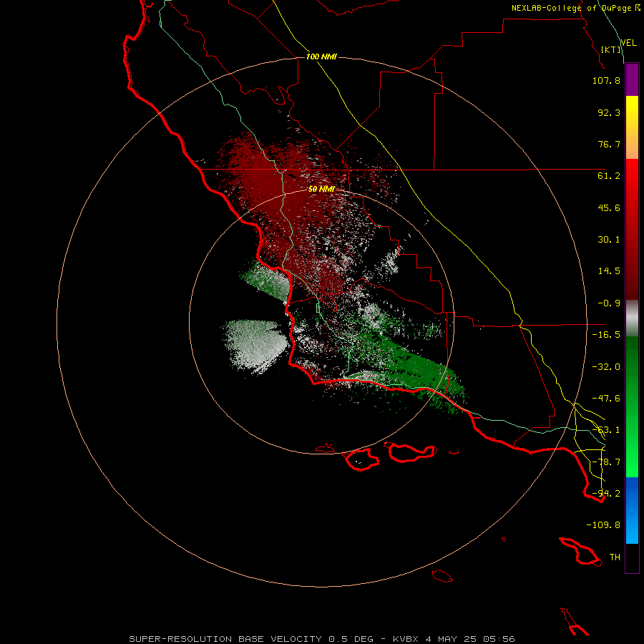Click the green segment of the color bar
Image resolution: width=644 pixels, height=644 pixels.
pos(632,406)
